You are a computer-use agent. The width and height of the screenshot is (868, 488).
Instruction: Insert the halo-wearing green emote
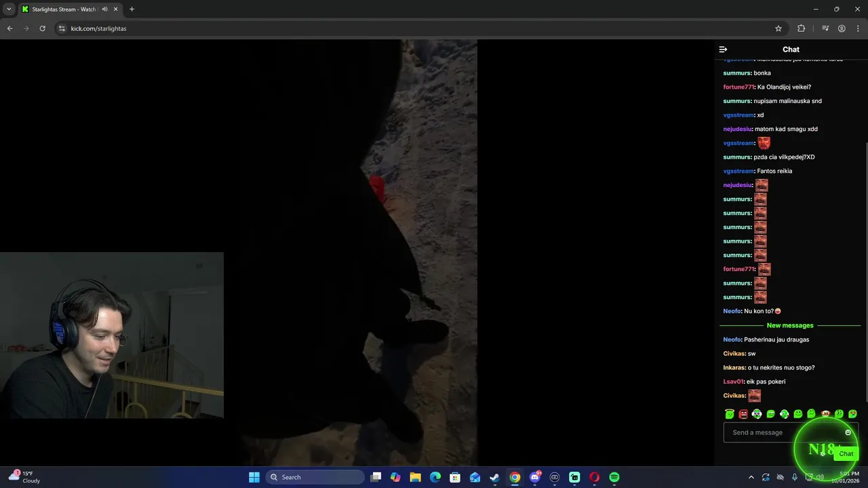[x=730, y=413]
